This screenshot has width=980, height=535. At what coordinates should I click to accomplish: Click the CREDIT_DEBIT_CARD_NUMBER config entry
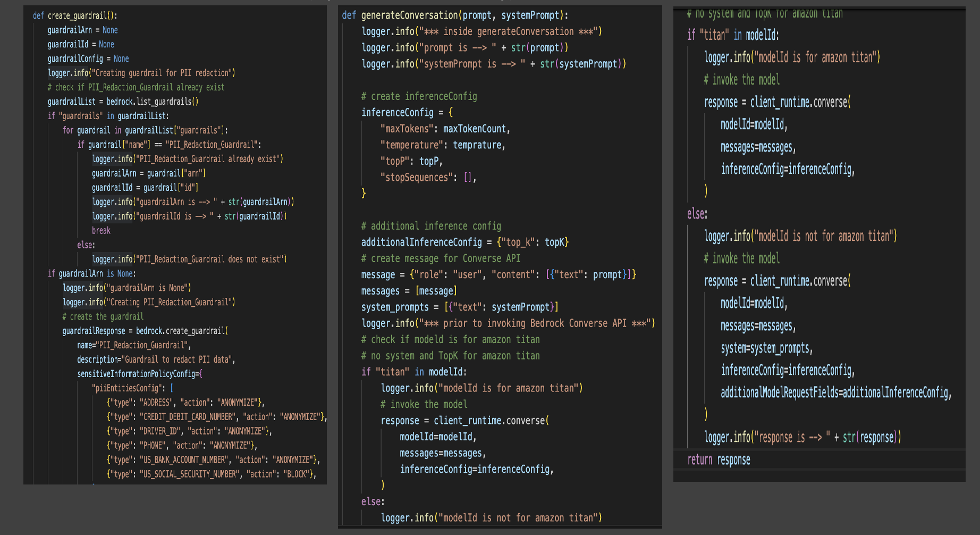(216, 417)
